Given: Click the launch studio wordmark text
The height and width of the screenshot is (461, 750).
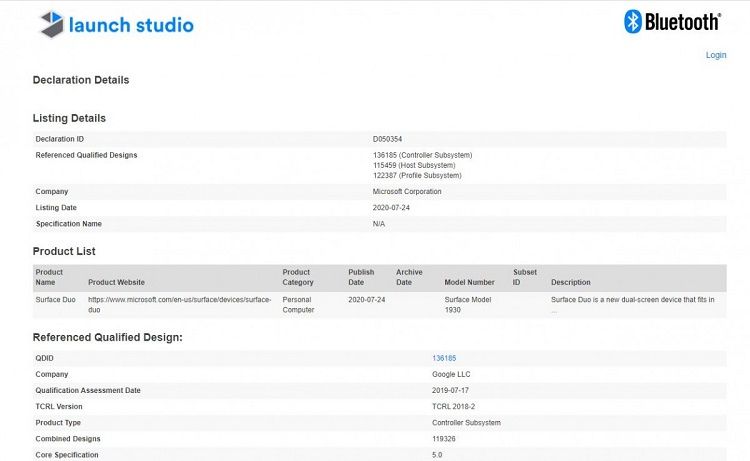Looking at the screenshot, I should (131, 25).
